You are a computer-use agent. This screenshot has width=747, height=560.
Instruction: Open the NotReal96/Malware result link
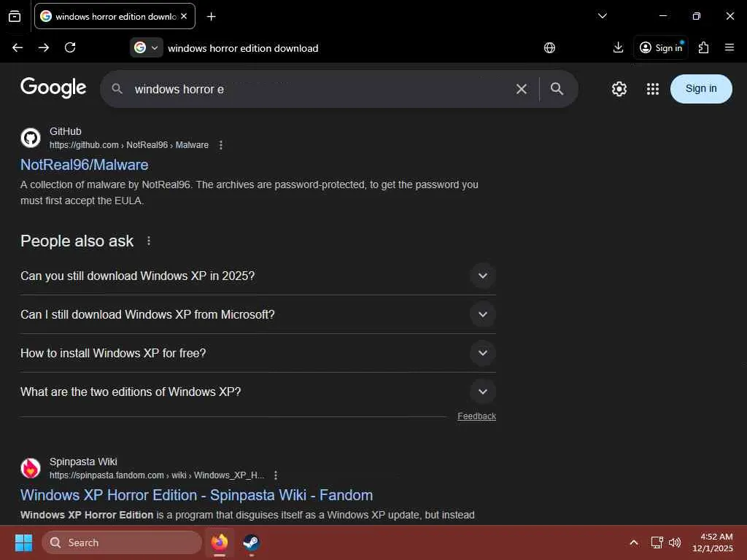(x=85, y=165)
